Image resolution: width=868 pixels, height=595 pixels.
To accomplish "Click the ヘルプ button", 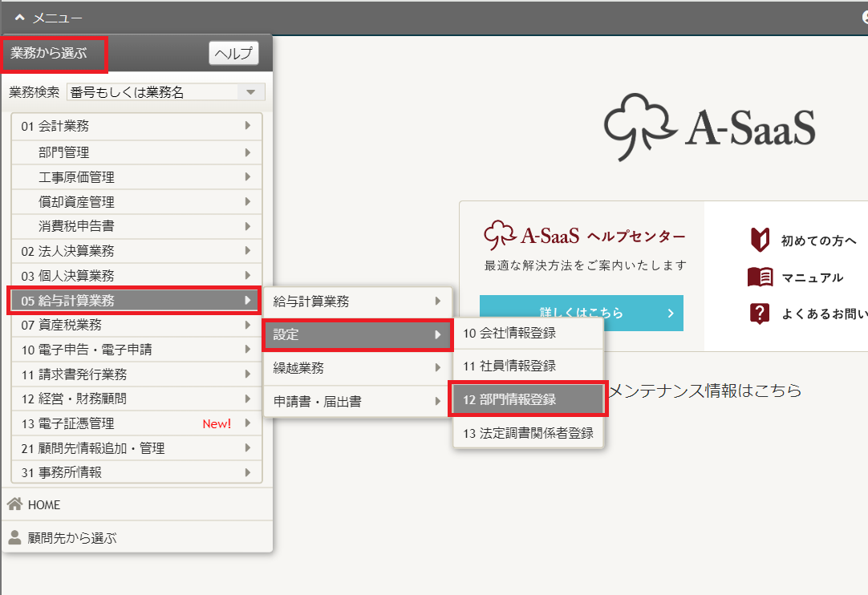I will [233, 53].
